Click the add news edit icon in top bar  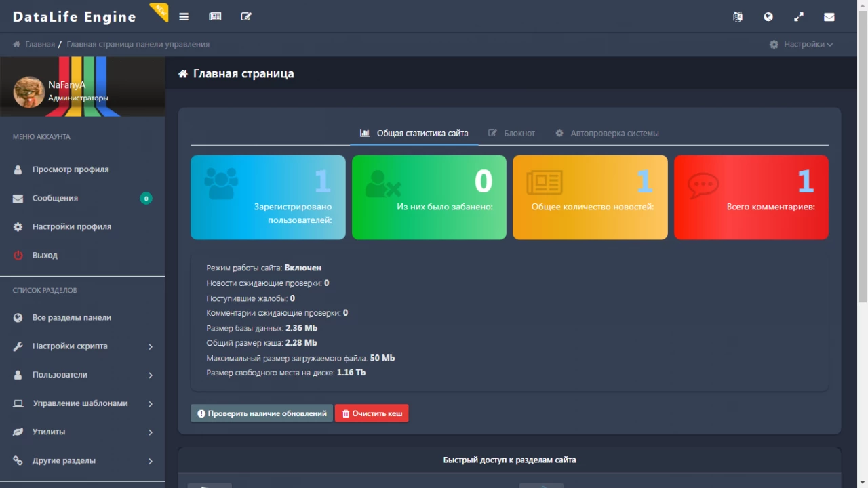pyautogui.click(x=246, y=16)
